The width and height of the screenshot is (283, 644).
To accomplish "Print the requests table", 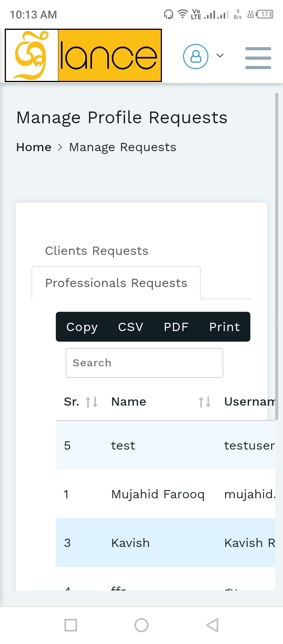I will click(x=224, y=327).
